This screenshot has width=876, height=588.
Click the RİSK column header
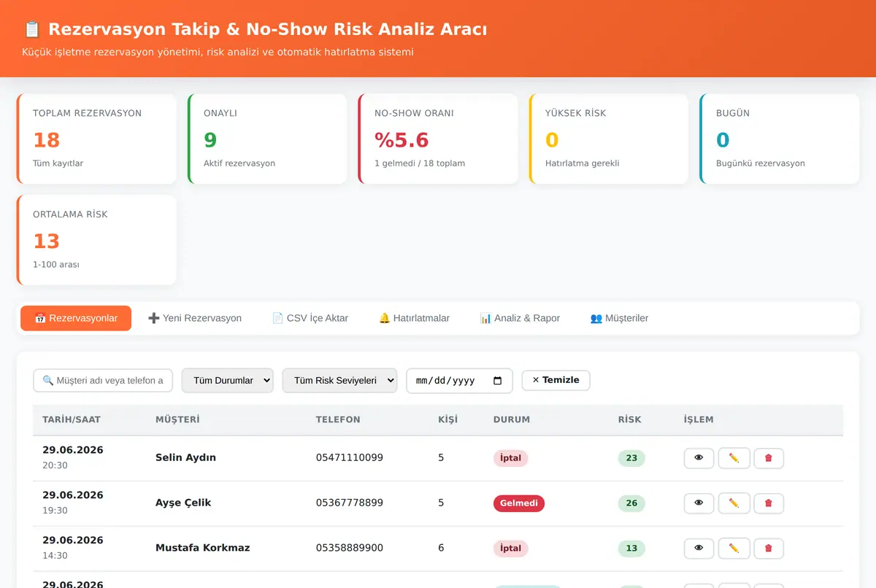[x=629, y=419]
